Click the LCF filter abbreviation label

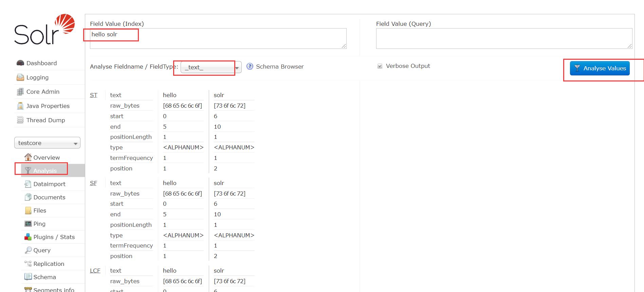tap(95, 271)
